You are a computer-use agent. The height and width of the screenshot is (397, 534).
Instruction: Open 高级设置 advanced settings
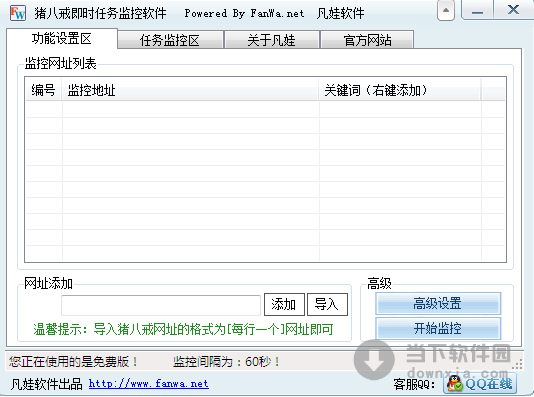438,303
